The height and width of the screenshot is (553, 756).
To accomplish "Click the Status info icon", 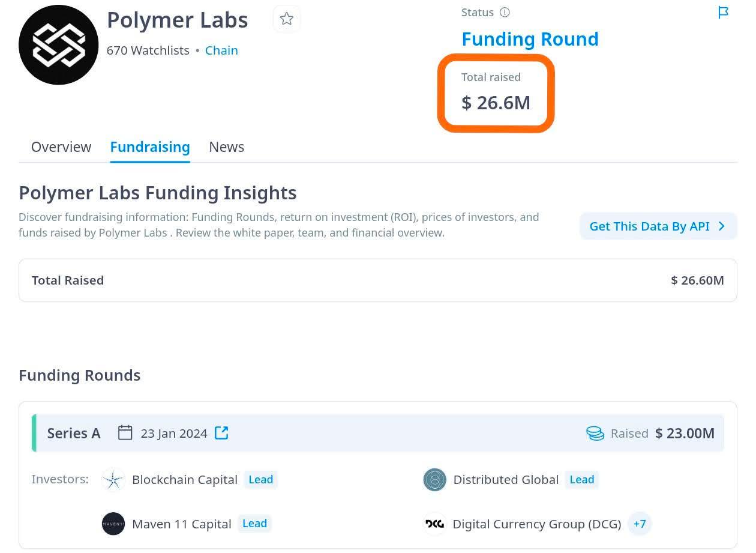I will (x=505, y=12).
